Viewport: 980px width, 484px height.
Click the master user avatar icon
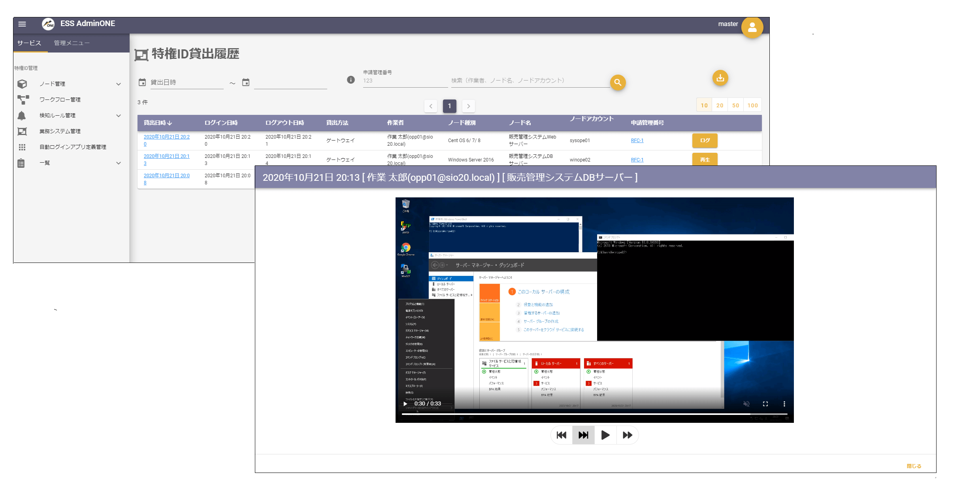coord(752,27)
